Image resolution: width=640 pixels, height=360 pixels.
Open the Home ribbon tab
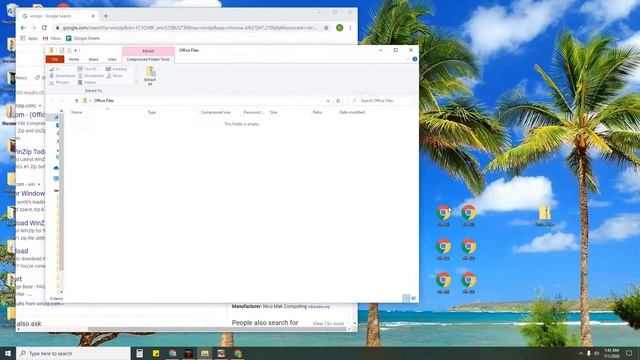74,60
